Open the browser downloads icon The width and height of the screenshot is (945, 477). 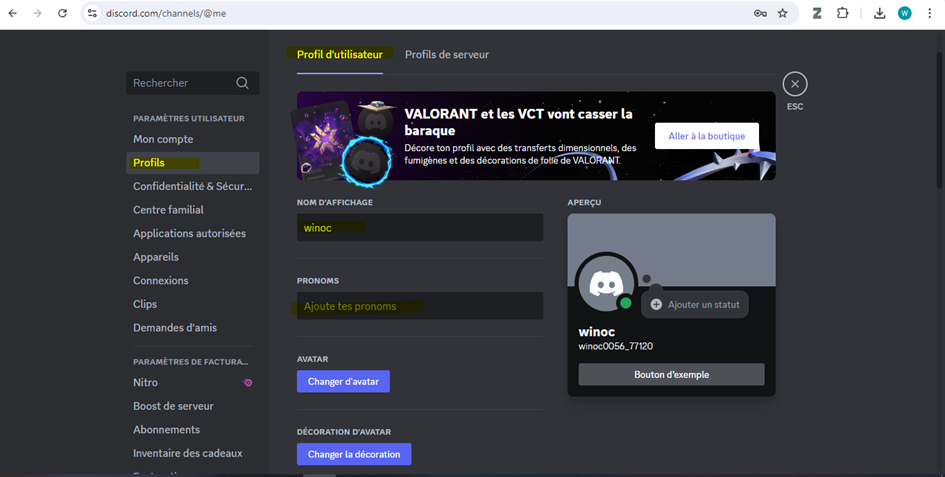(x=879, y=13)
